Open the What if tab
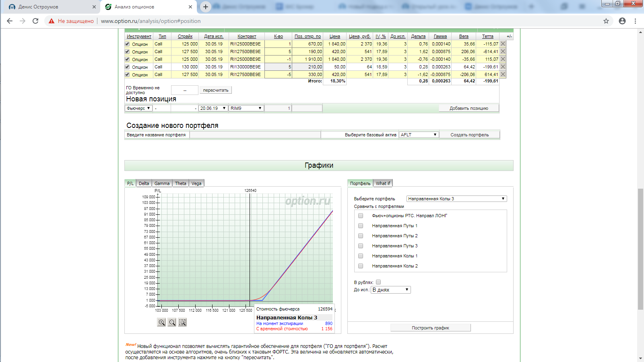Image resolution: width=644 pixels, height=362 pixels. click(383, 183)
